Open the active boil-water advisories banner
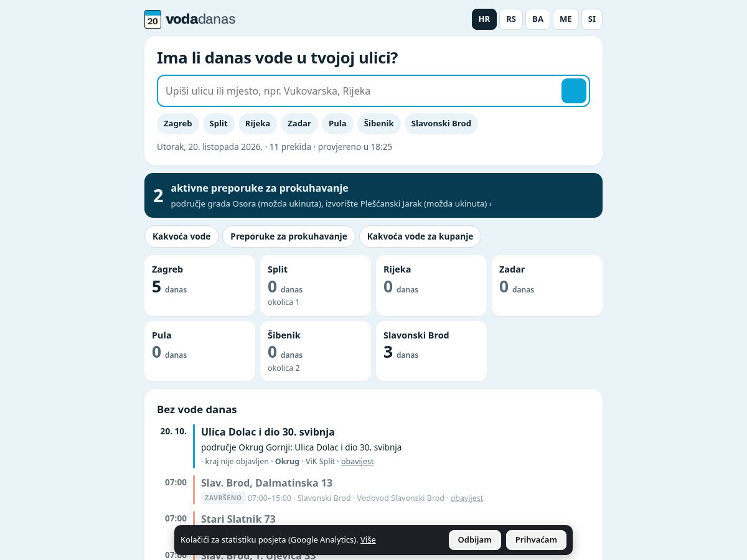The height and width of the screenshot is (560, 747). tap(374, 195)
